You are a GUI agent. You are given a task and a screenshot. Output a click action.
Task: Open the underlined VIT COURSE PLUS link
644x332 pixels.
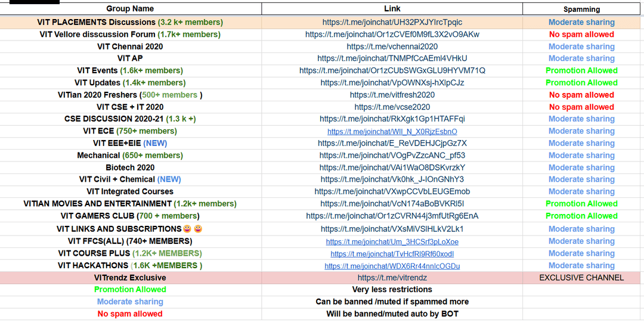point(392,254)
